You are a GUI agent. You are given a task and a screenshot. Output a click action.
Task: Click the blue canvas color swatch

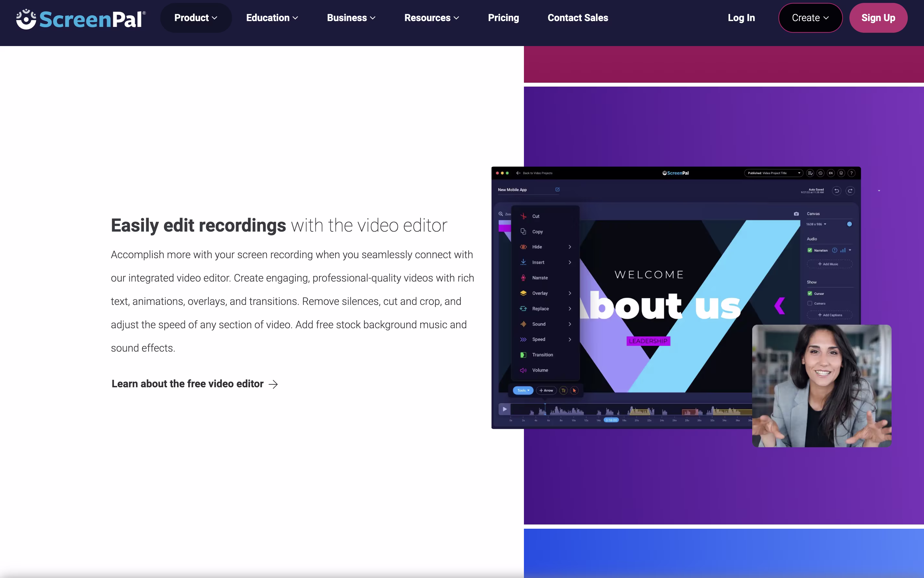pyautogui.click(x=849, y=224)
